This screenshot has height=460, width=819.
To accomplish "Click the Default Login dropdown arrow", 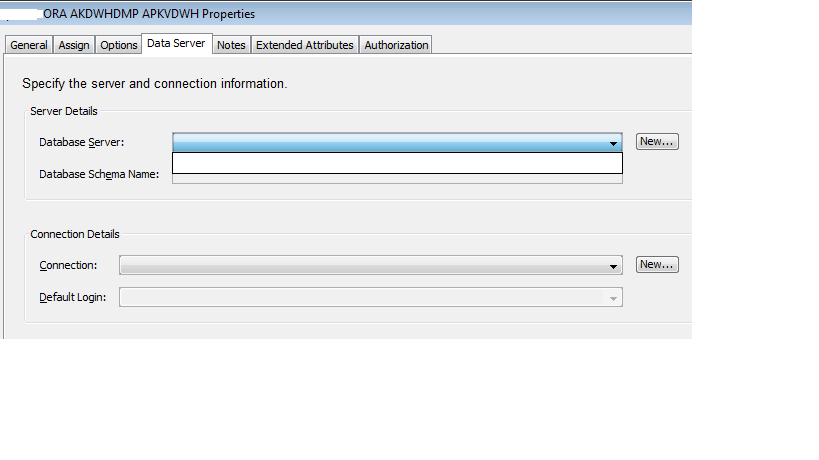I will point(613,298).
